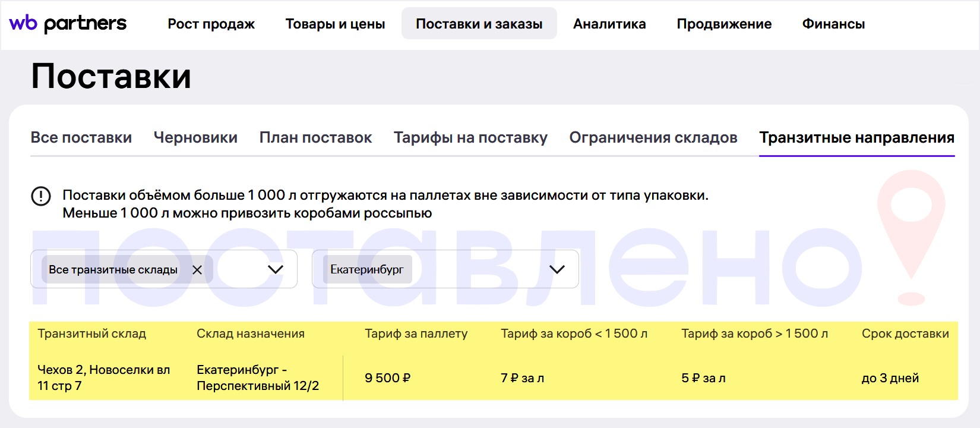Go to the Аналитика section
Viewport: 980px width, 428px height.
click(609, 24)
